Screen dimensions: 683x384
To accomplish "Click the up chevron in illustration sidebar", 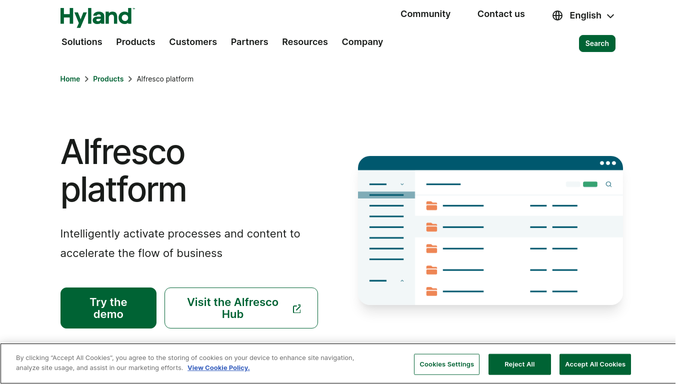I will [402, 281].
